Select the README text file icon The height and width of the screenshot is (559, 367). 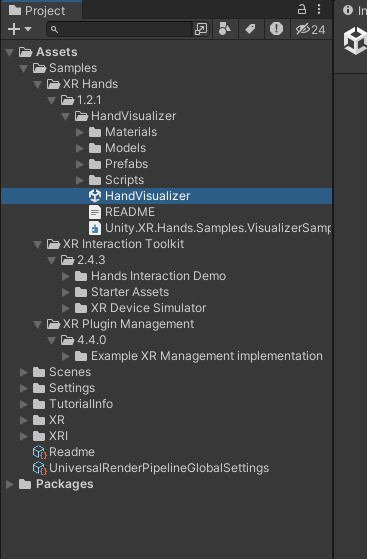[95, 212]
